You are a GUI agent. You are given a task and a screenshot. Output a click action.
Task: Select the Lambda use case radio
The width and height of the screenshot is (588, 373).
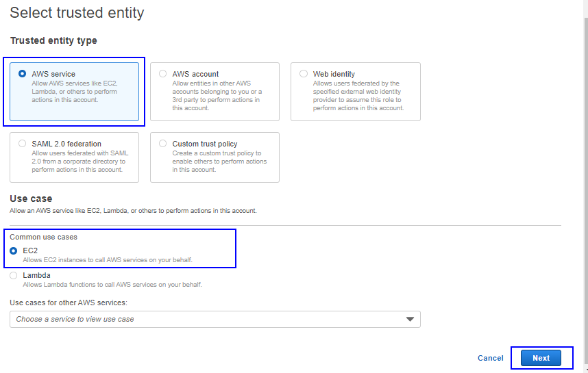[x=14, y=275]
